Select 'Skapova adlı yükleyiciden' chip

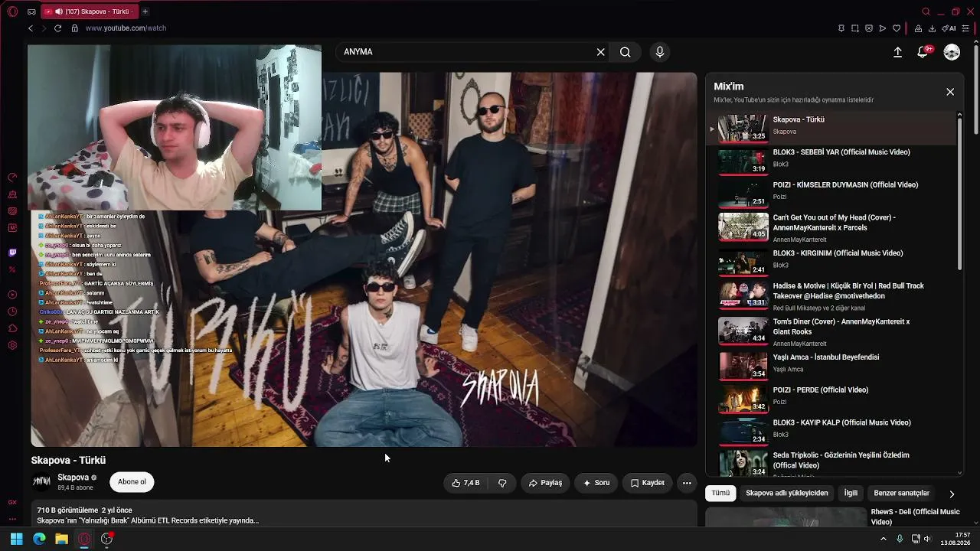pos(787,494)
